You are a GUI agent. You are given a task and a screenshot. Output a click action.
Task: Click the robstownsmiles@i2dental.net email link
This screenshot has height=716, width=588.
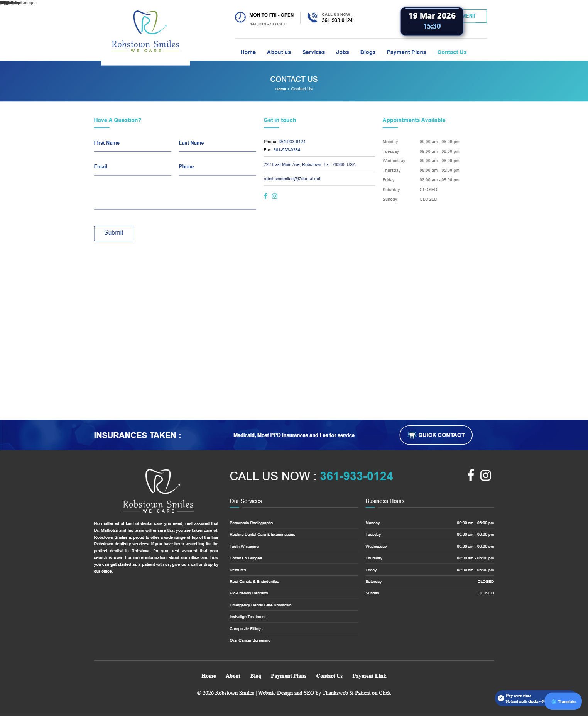pos(292,179)
